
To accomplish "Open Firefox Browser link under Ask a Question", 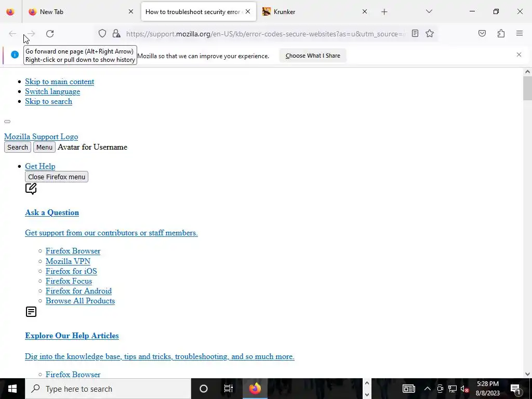I will pyautogui.click(x=73, y=251).
